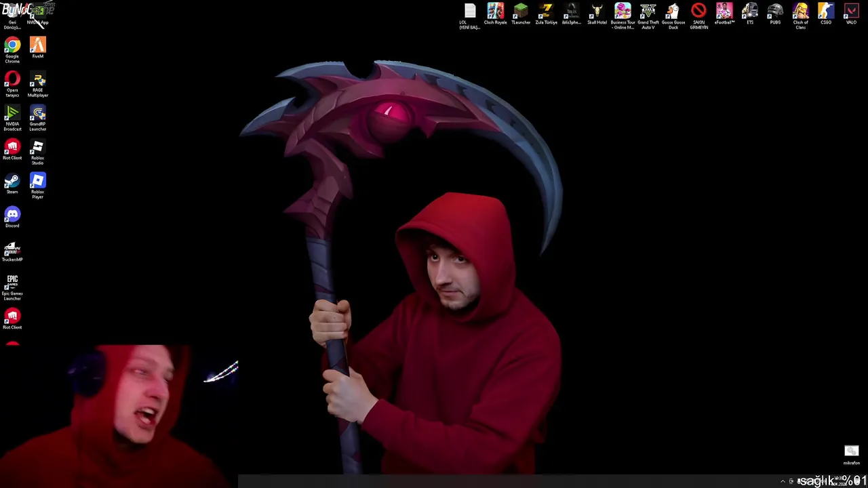
Task: Launch the PUBG shortcut
Action: 775,14
